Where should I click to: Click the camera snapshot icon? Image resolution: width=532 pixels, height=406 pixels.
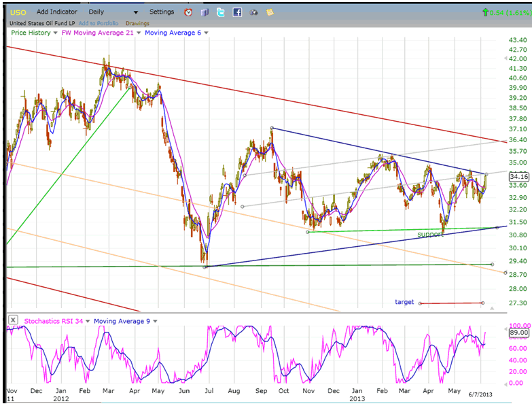click(253, 12)
